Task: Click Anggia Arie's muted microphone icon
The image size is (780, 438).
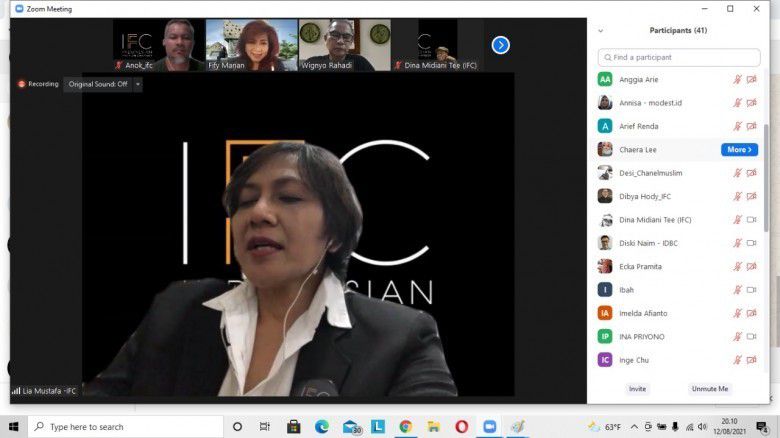Action: [x=737, y=79]
